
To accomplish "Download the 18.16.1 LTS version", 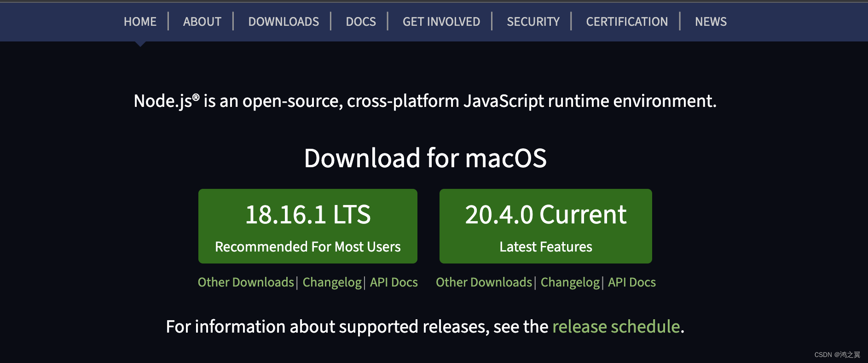I will click(x=308, y=226).
